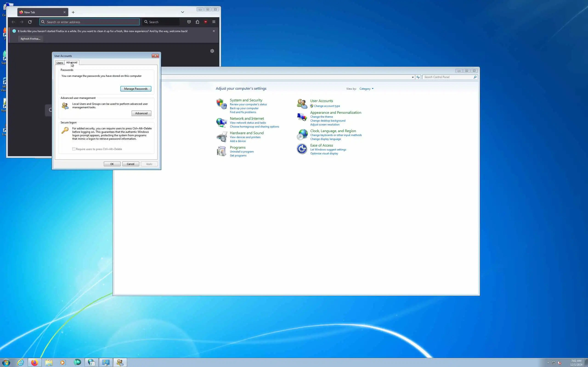Dismiss the Firefox refresh notification bar
Screen dimensions: 588x367
[x=214, y=31]
